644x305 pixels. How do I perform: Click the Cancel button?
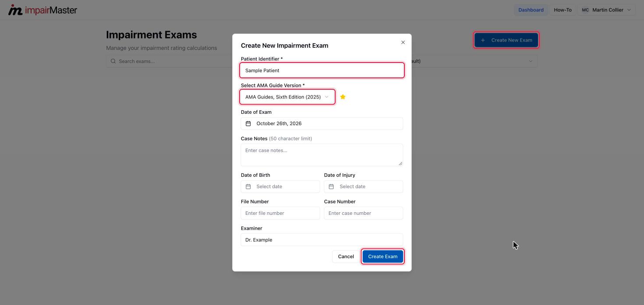point(346,256)
